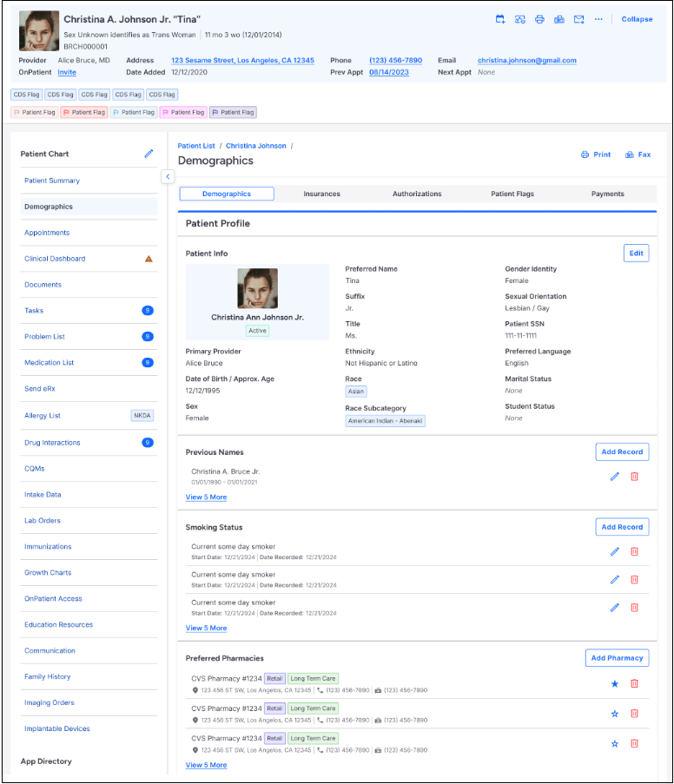The height and width of the screenshot is (784, 674).
Task: Click the OnPatient Invite link
Action: coord(67,72)
